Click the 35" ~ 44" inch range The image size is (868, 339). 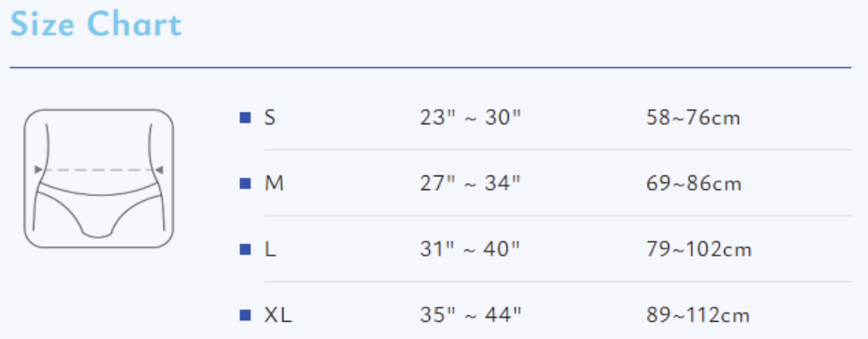471,315
